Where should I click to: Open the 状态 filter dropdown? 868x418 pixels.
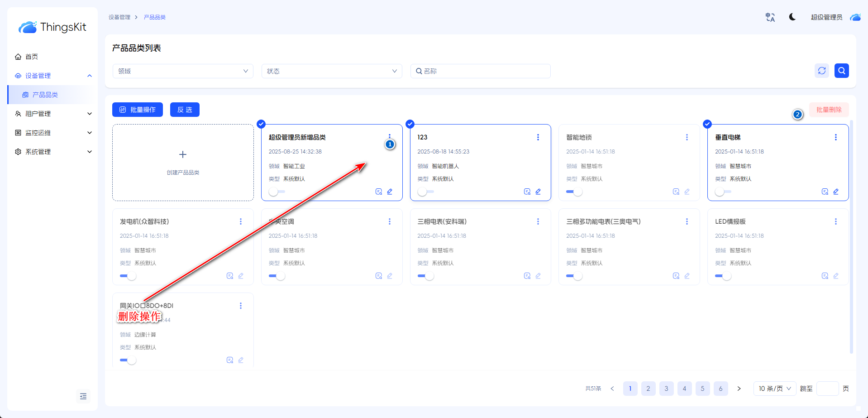(x=332, y=71)
